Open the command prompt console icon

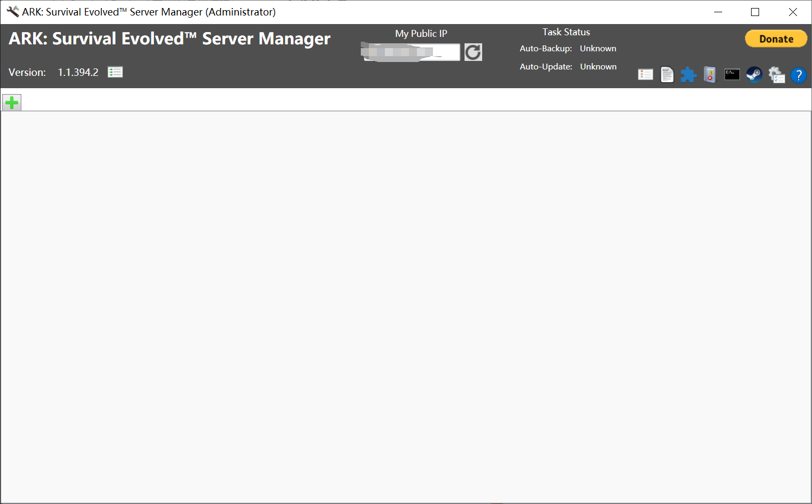(732, 74)
